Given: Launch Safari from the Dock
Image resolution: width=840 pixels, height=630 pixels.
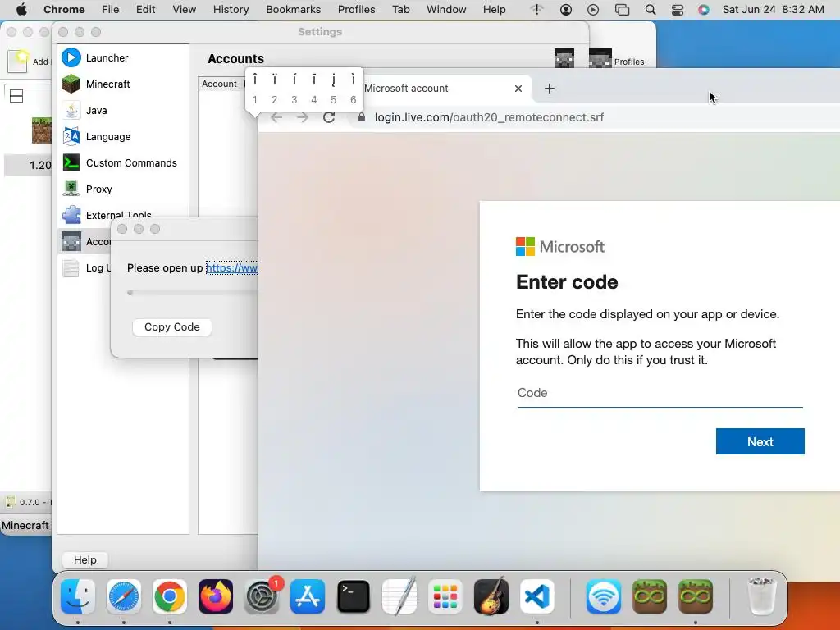Looking at the screenshot, I should pyautogui.click(x=124, y=596).
